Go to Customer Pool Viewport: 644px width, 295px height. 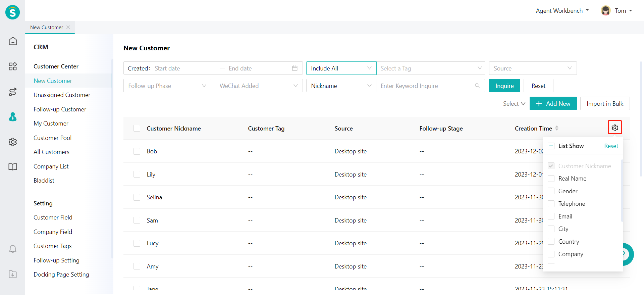pyautogui.click(x=52, y=138)
